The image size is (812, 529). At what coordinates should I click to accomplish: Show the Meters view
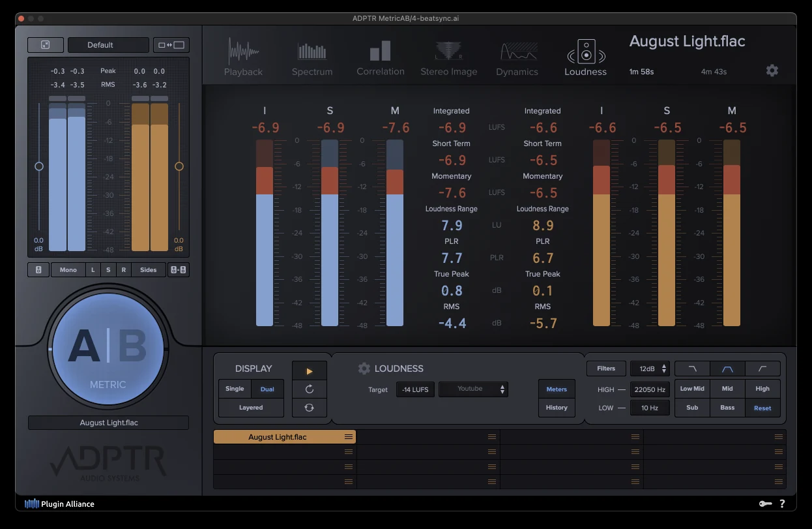point(557,389)
